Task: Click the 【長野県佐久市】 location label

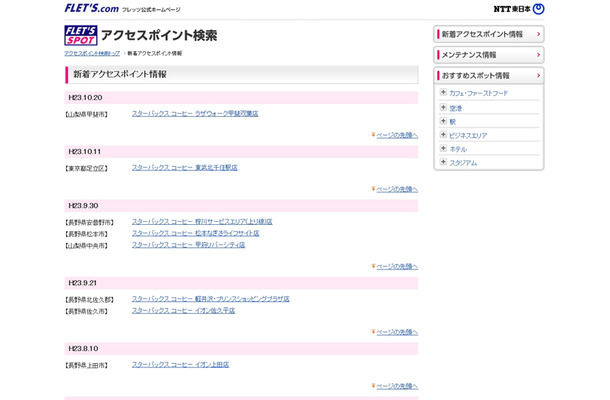Action: pos(86,312)
